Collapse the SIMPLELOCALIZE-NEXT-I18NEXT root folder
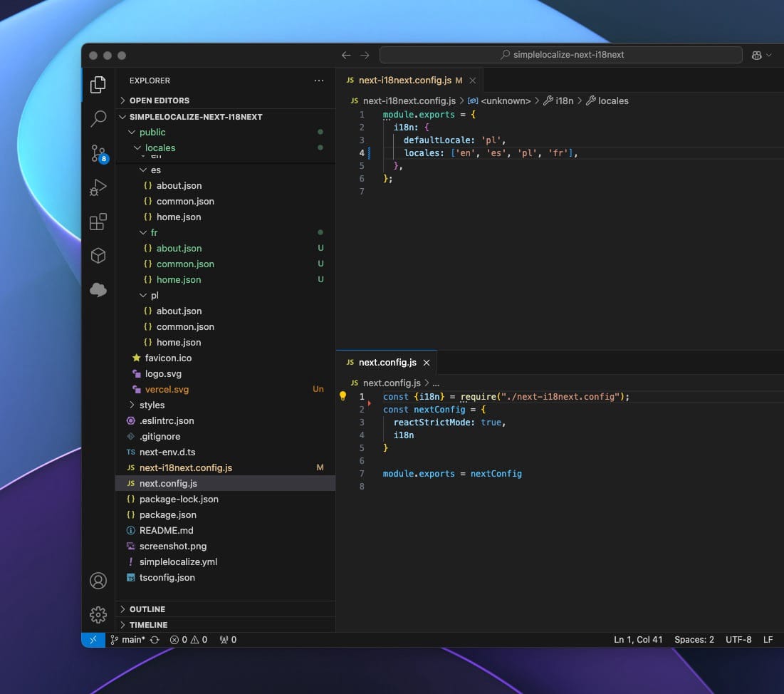 (x=196, y=117)
